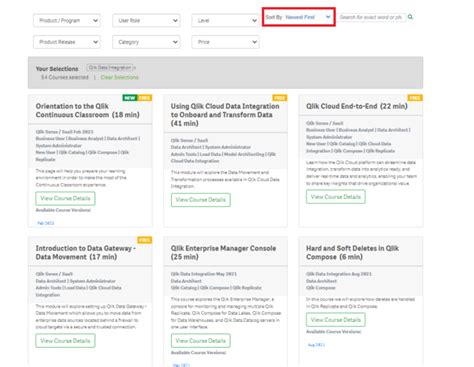Click the Using Qlik Cloud Data Integration title

click(225, 115)
